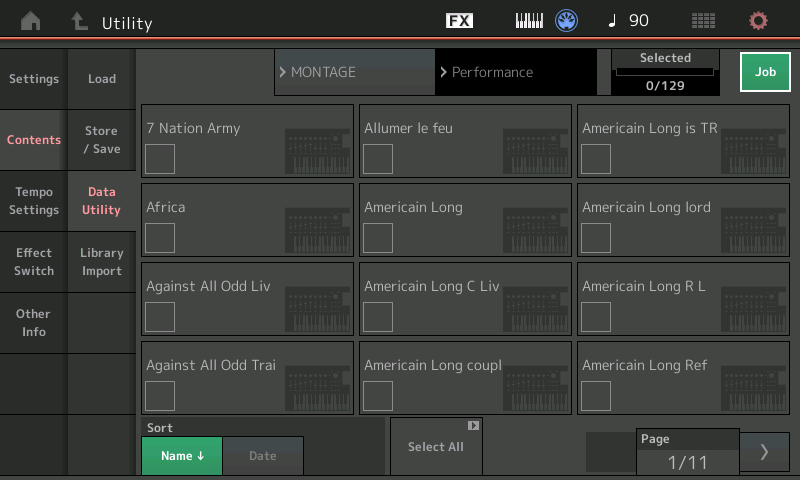Go to the Home screen icon
The height and width of the screenshot is (480, 800).
[x=31, y=21]
